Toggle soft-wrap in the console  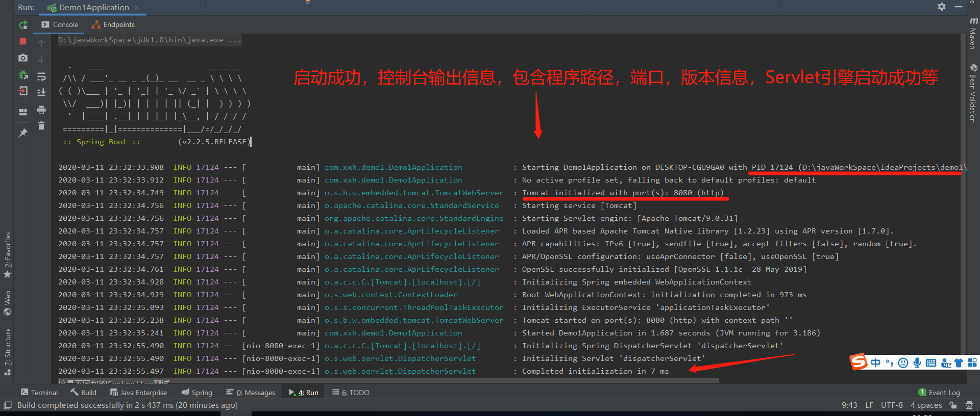[41, 76]
